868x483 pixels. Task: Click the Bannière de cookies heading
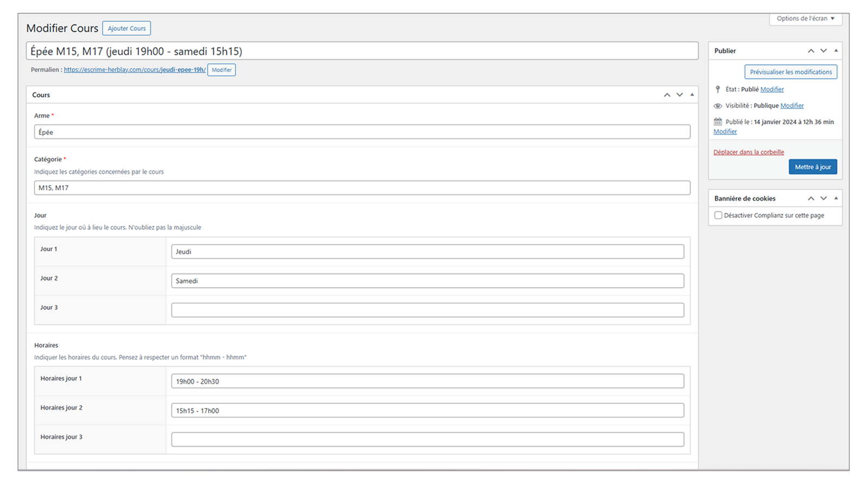[x=745, y=199]
